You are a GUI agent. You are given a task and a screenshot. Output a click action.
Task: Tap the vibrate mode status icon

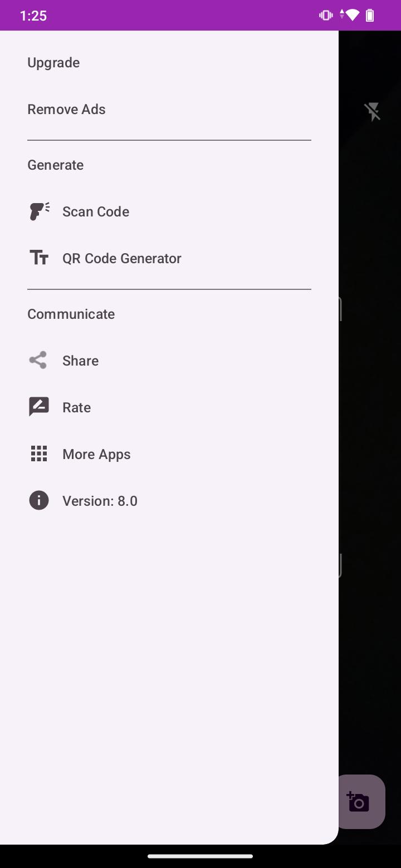click(326, 16)
